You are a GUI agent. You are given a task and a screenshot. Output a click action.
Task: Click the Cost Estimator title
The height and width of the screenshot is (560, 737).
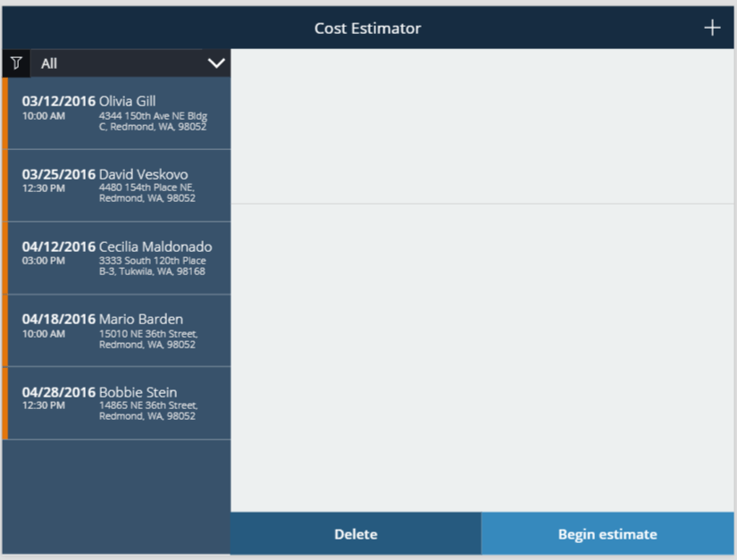tap(367, 29)
